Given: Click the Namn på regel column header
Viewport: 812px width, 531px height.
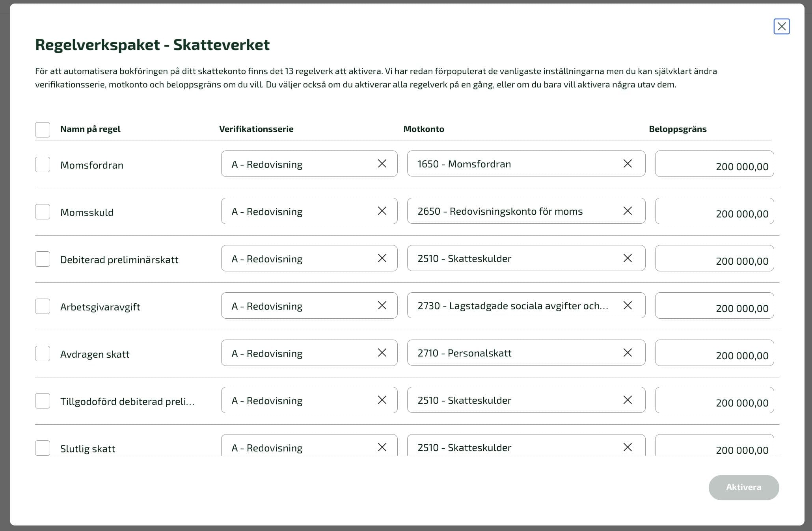Looking at the screenshot, I should pyautogui.click(x=90, y=129).
